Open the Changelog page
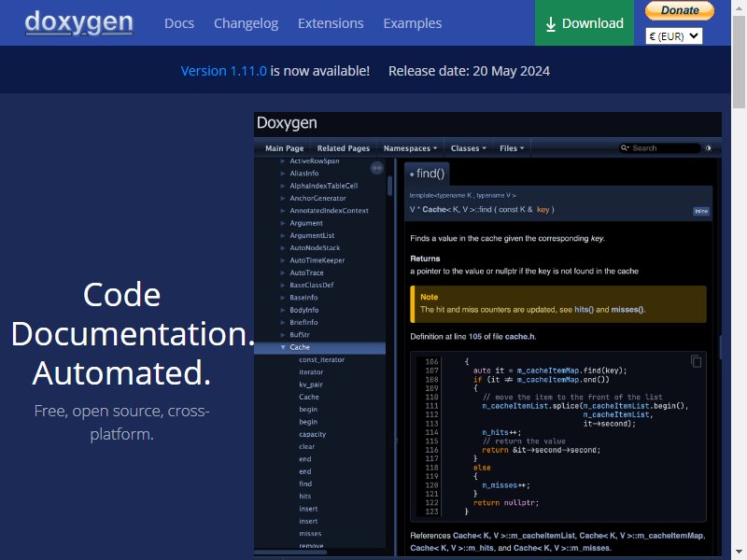This screenshot has height=560, width=747. pos(246,23)
